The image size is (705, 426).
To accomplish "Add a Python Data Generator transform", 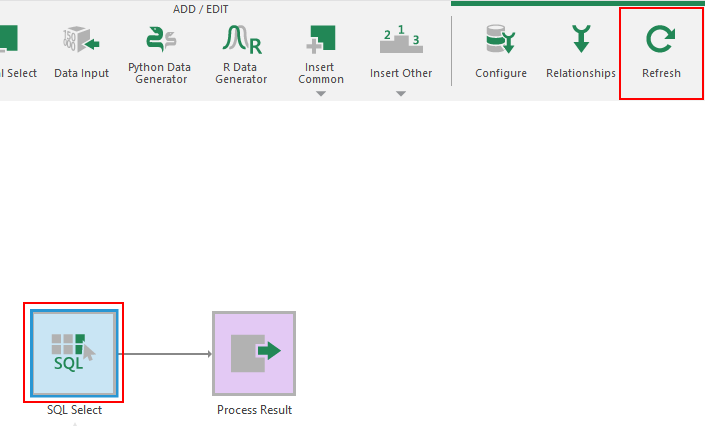I will 160,40.
